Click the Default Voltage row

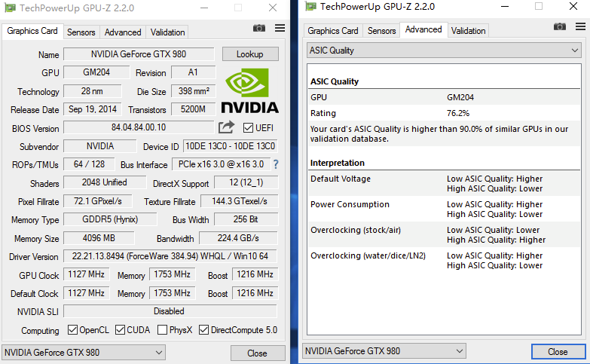point(444,184)
